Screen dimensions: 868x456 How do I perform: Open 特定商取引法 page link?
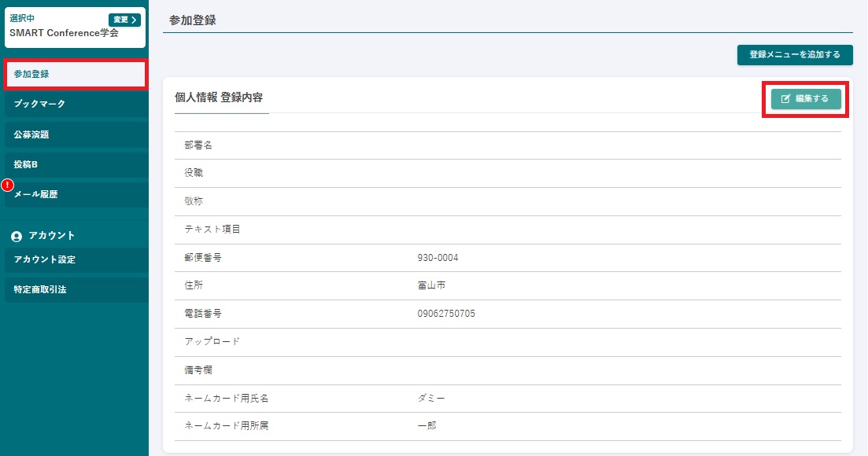point(75,289)
